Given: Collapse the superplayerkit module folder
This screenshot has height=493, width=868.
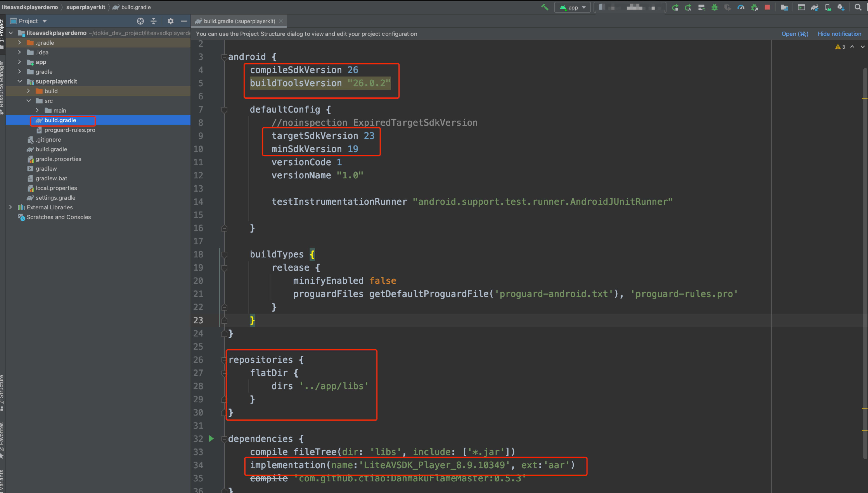Looking at the screenshot, I should [x=20, y=81].
